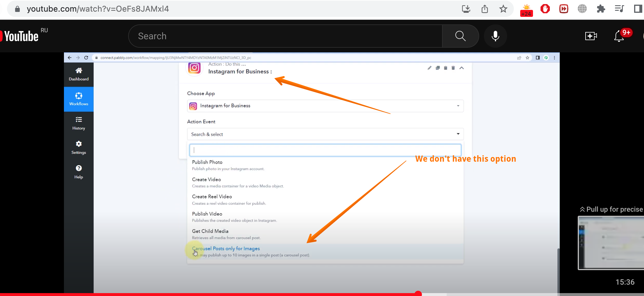
Task: Click the youtube.com address bar URL
Action: click(98, 9)
